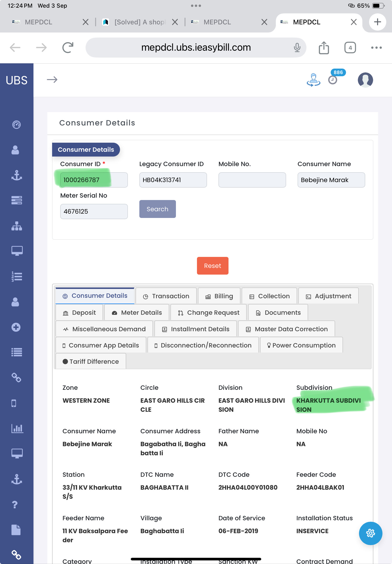Close the [Solved] A shop browser tab
392x564 pixels.
175,22
